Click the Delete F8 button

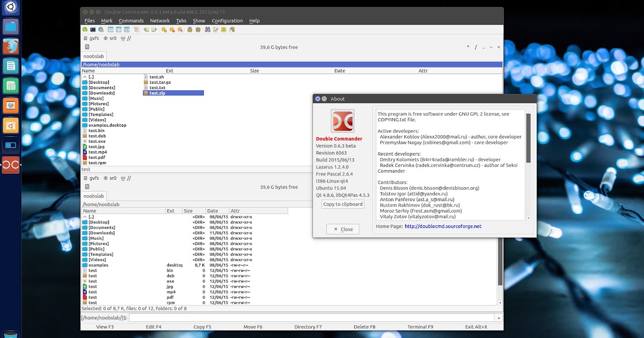[x=364, y=327]
